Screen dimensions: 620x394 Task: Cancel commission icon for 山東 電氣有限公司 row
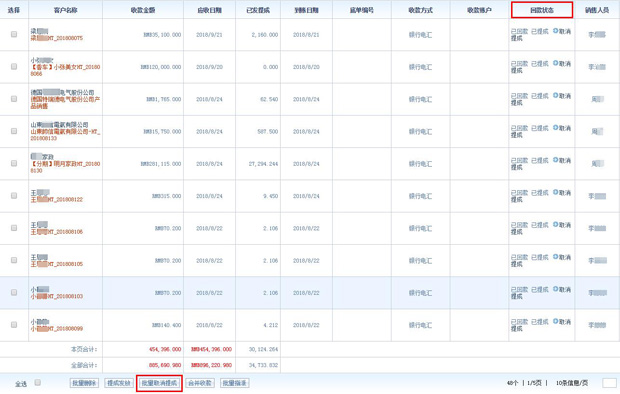click(555, 128)
